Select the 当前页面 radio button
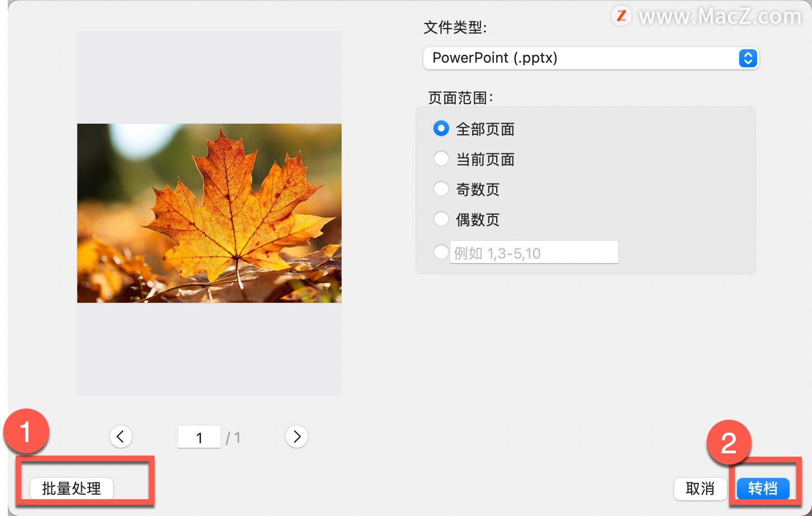This screenshot has width=812, height=516. [x=441, y=159]
